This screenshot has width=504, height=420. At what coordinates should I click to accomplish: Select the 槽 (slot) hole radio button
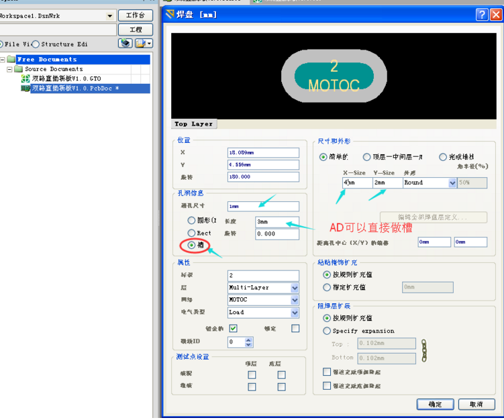[192, 246]
